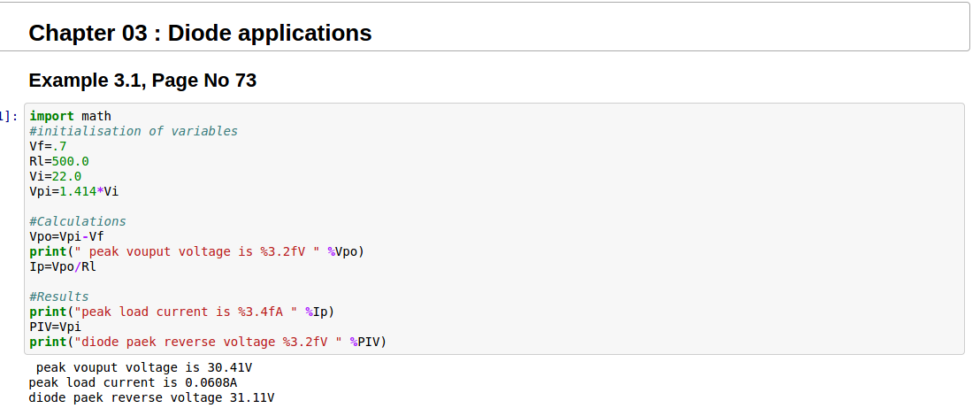Click the 'Example 3.1, Page No 73' heading
This screenshot has height=416, width=980.
click(142, 81)
